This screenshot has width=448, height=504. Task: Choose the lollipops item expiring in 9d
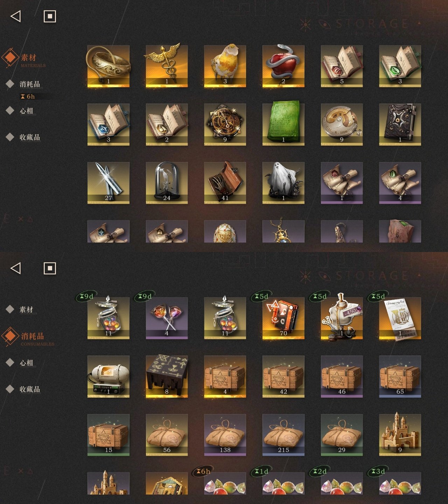(x=167, y=318)
